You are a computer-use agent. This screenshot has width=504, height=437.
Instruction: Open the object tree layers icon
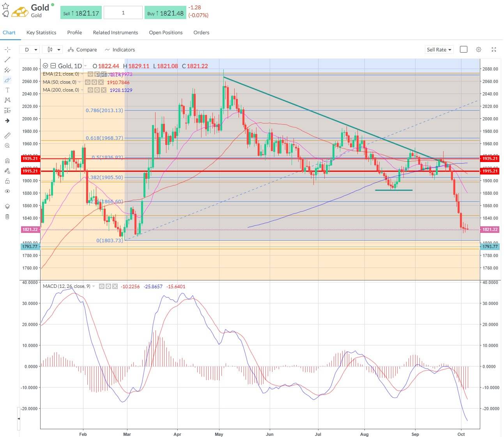click(x=7, y=206)
